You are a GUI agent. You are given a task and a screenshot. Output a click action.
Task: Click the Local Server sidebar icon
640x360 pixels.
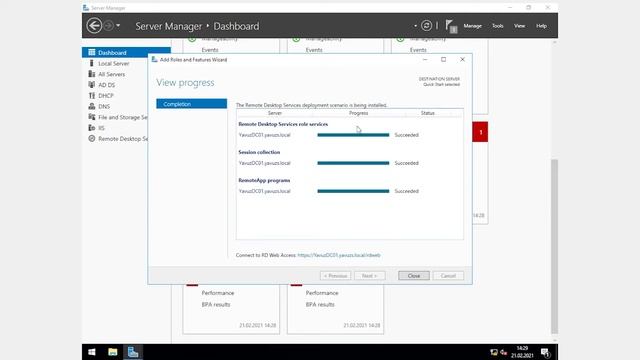(x=92, y=63)
